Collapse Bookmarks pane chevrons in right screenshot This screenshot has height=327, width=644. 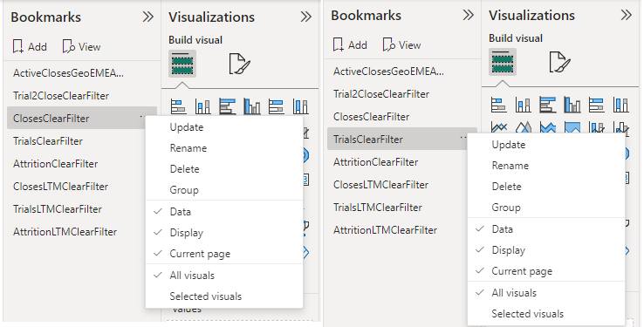point(469,15)
